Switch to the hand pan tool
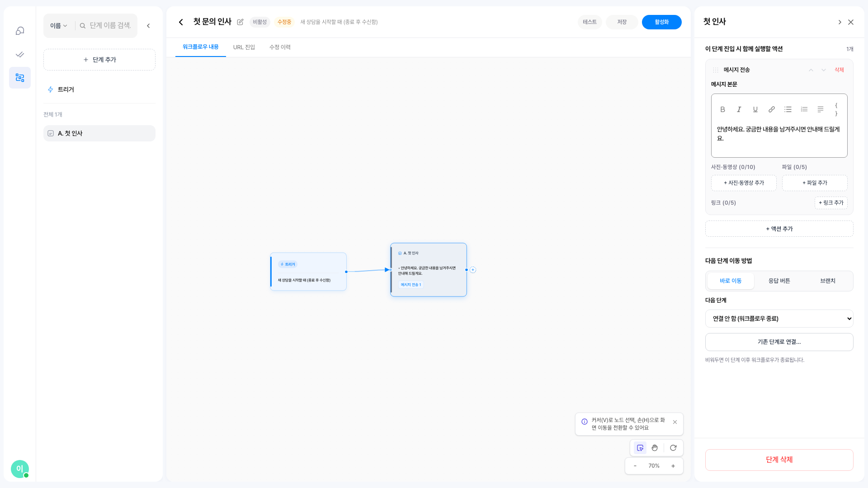The width and height of the screenshot is (868, 488). coord(655,448)
